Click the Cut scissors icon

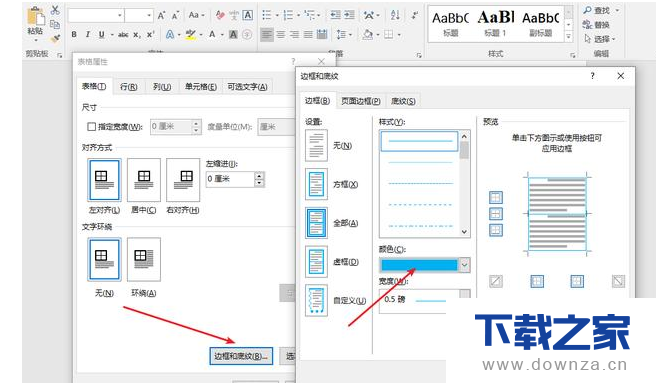[55, 10]
